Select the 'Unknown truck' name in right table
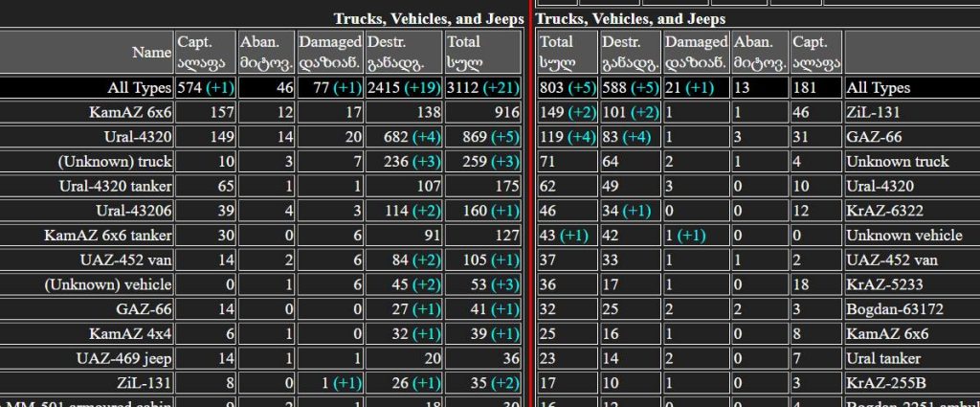The image size is (980, 407). [x=898, y=161]
